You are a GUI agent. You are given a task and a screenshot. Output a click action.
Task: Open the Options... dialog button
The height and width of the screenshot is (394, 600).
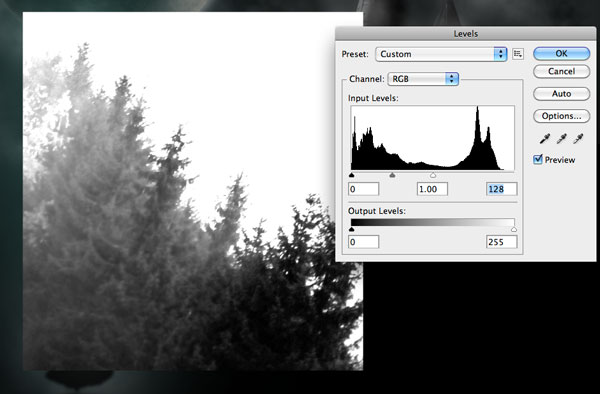coord(561,116)
